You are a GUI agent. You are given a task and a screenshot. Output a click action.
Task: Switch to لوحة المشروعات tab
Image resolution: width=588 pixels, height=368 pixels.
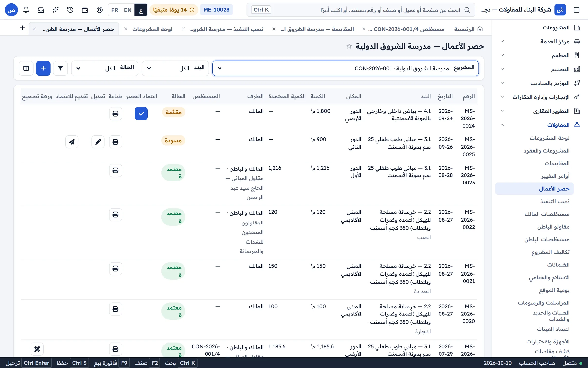[152, 29]
